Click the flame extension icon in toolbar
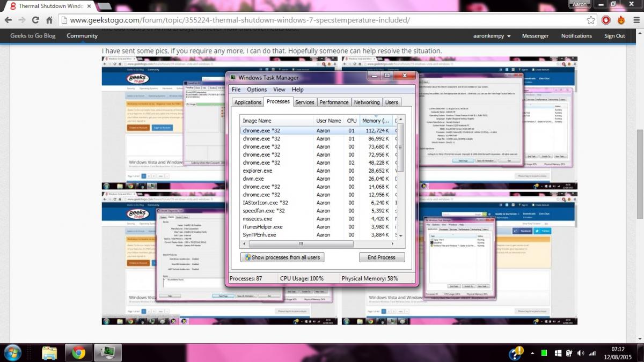 (621, 20)
